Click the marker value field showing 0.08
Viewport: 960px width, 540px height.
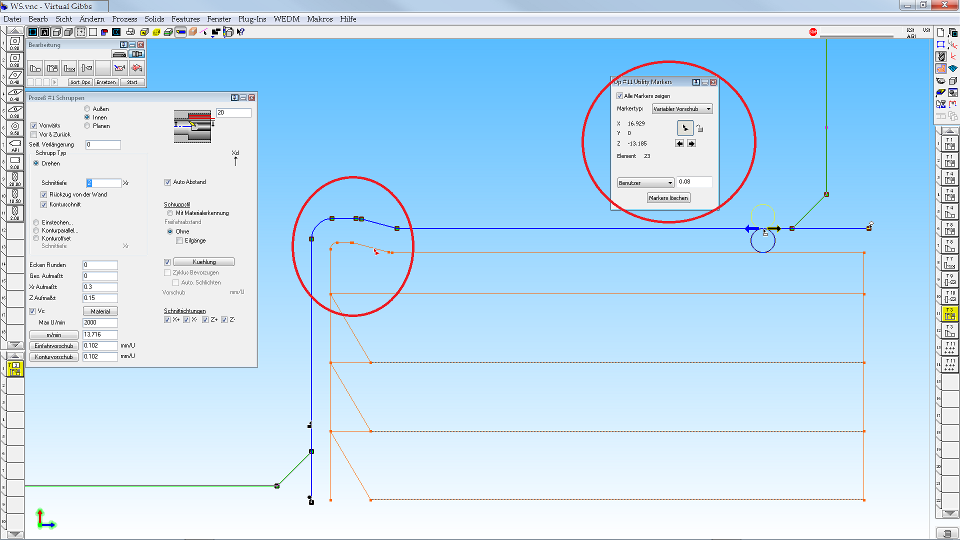694,182
